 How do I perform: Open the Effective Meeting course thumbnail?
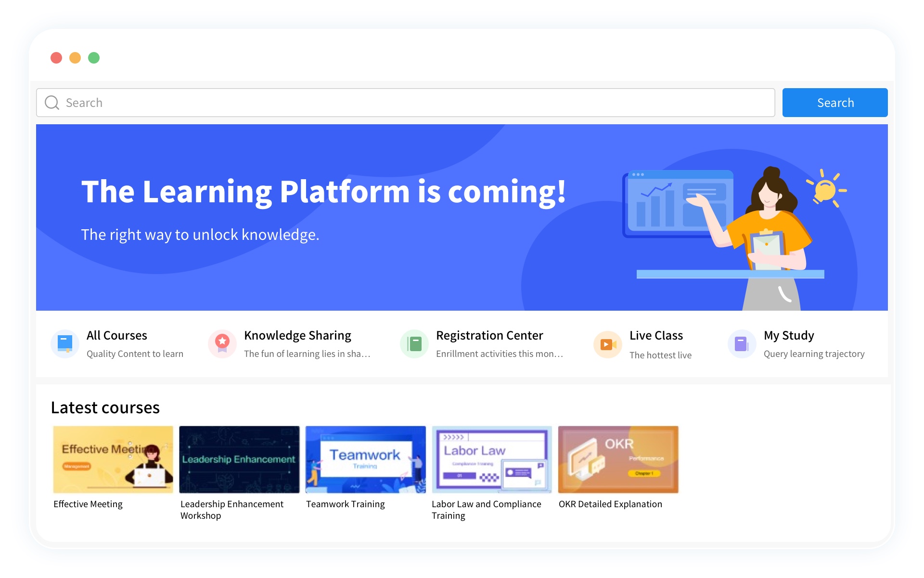113,459
